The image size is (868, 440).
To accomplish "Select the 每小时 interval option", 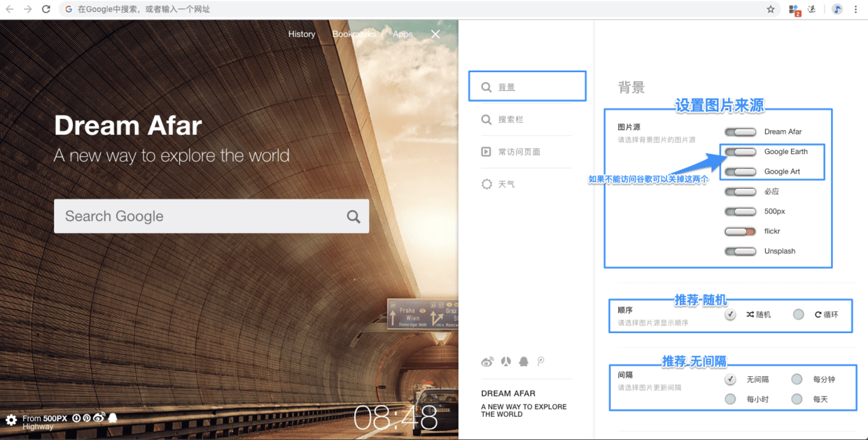I will (730, 399).
